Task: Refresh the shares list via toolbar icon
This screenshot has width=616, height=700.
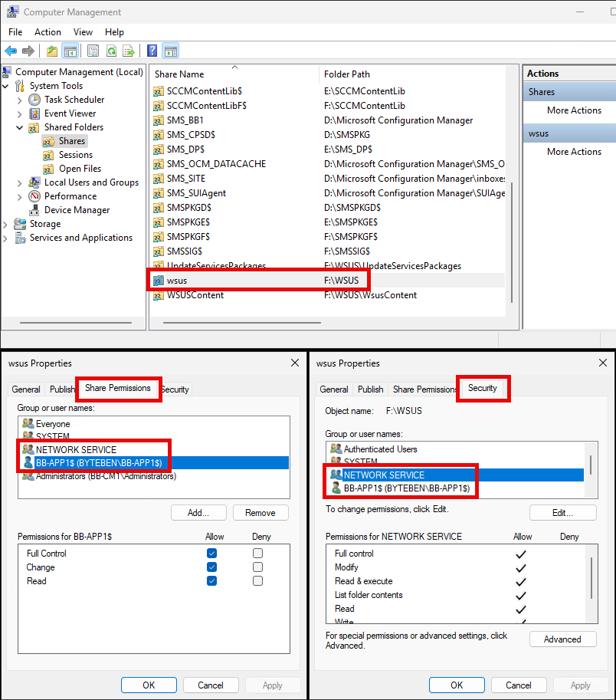Action: (x=113, y=51)
